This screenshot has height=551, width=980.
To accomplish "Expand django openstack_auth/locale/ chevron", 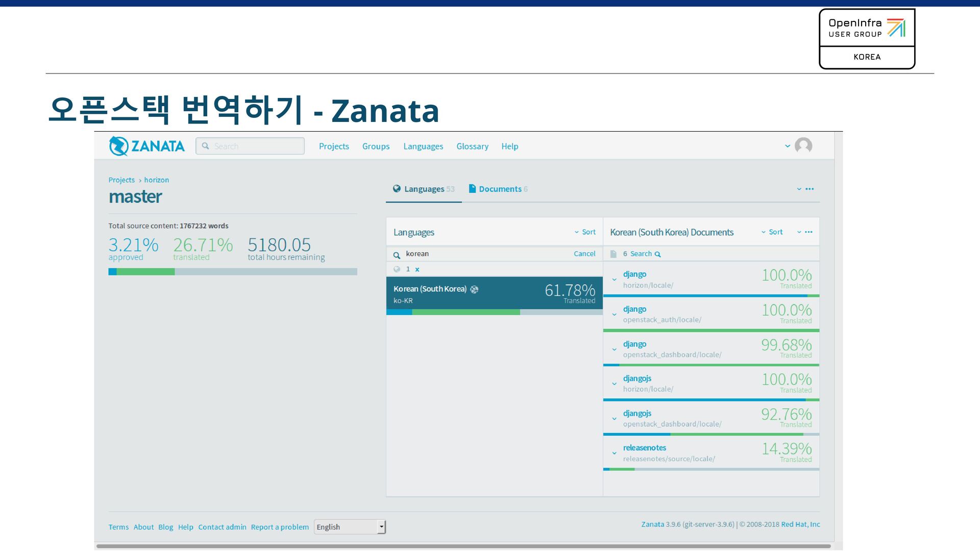I will (x=614, y=314).
